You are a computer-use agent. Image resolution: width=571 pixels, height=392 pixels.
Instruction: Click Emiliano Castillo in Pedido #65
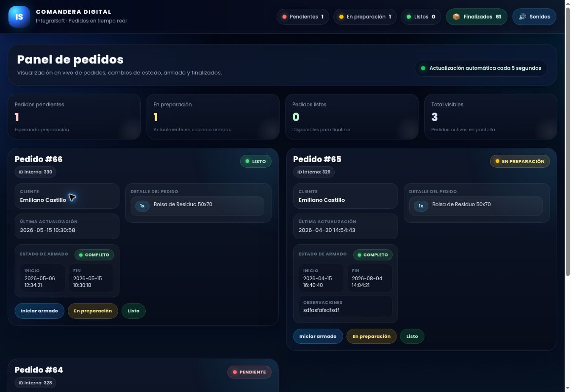[x=322, y=200]
